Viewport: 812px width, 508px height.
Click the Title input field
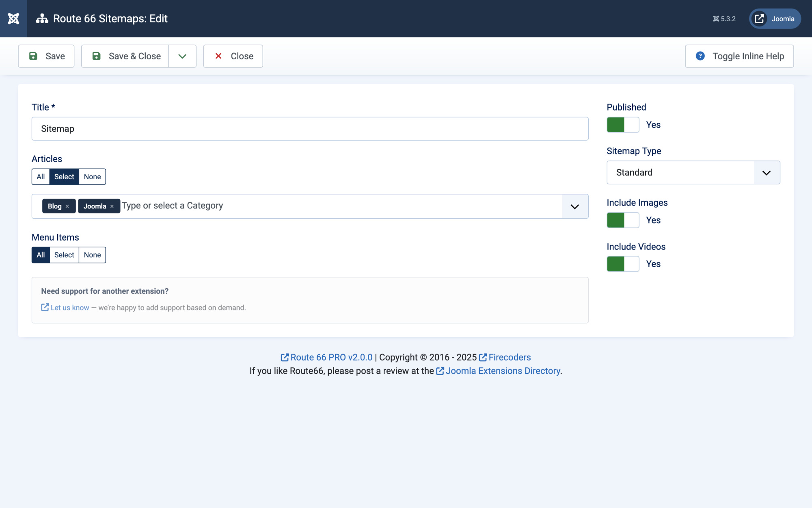pyautogui.click(x=310, y=129)
